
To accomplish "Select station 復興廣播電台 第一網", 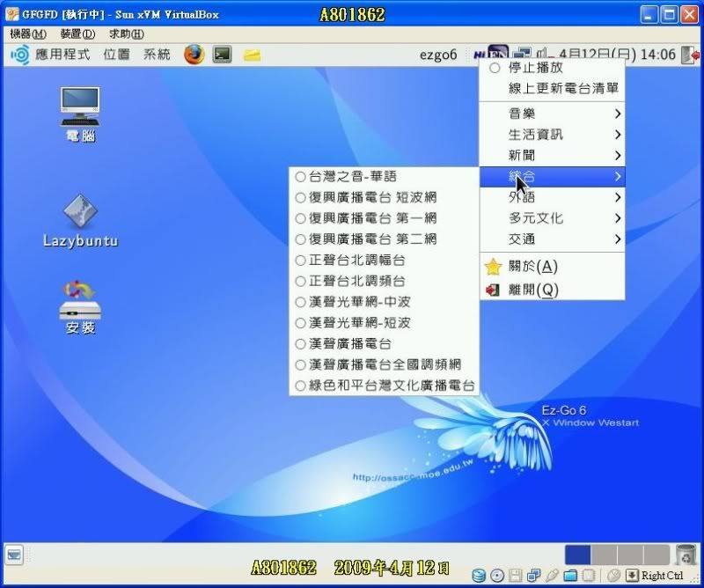I will tap(384, 218).
